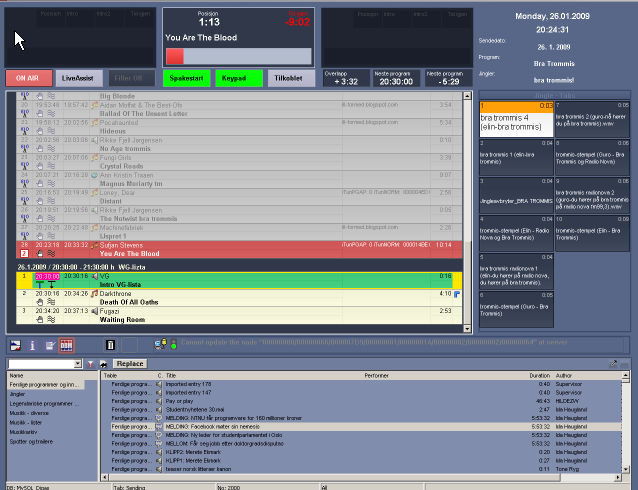Select 'Musikk - lister' category

coord(26,422)
